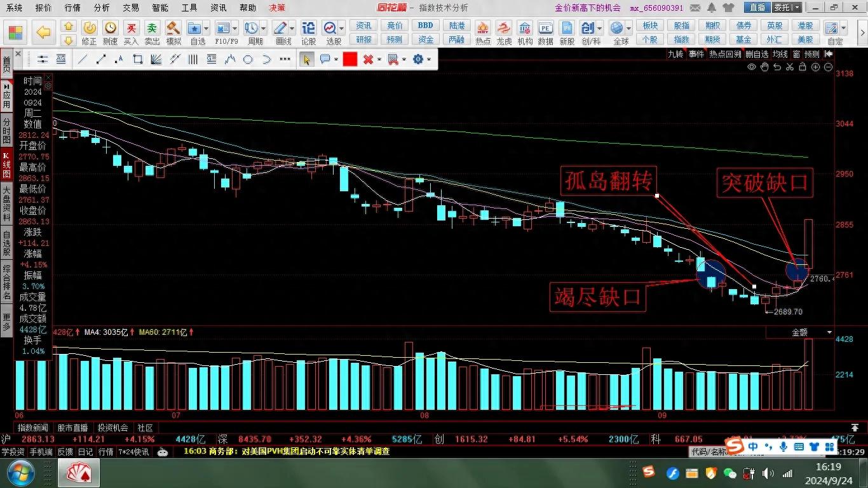The height and width of the screenshot is (488, 868).
Task: Toggle the 九转 indicator
Action: pos(675,54)
